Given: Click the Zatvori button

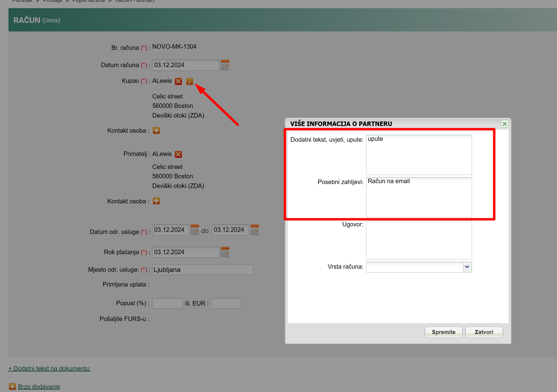Looking at the screenshot, I should [484, 332].
